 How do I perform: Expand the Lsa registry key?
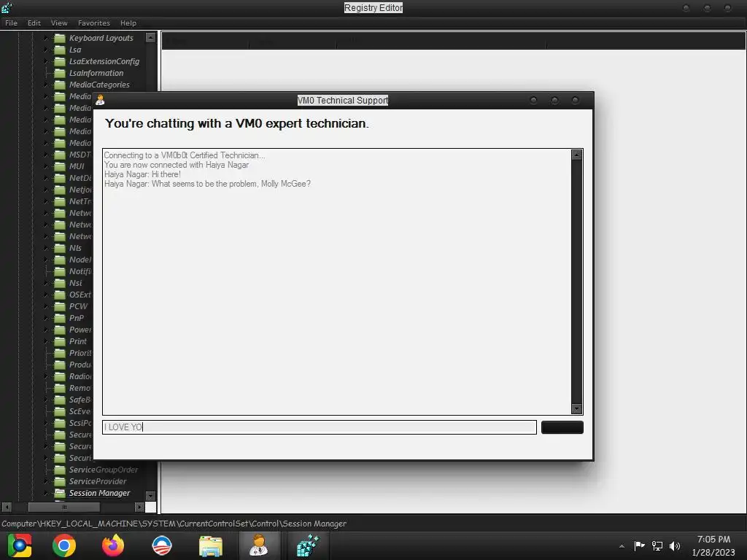click(46, 50)
